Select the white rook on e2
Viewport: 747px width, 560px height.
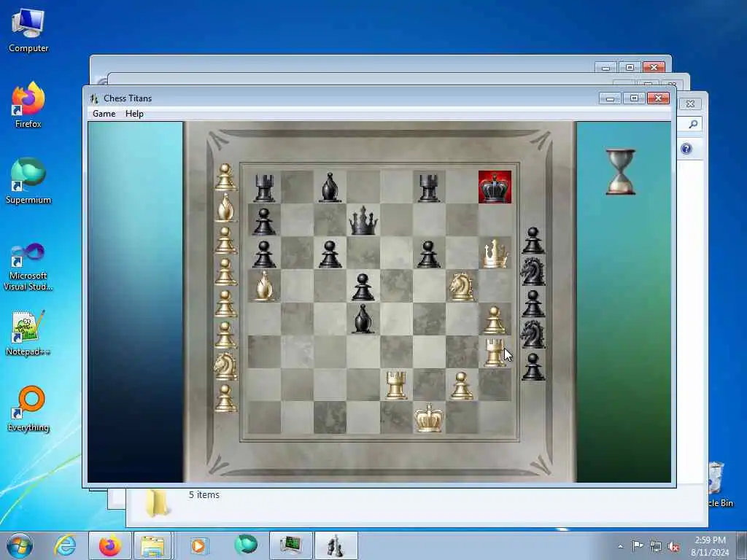(x=396, y=385)
